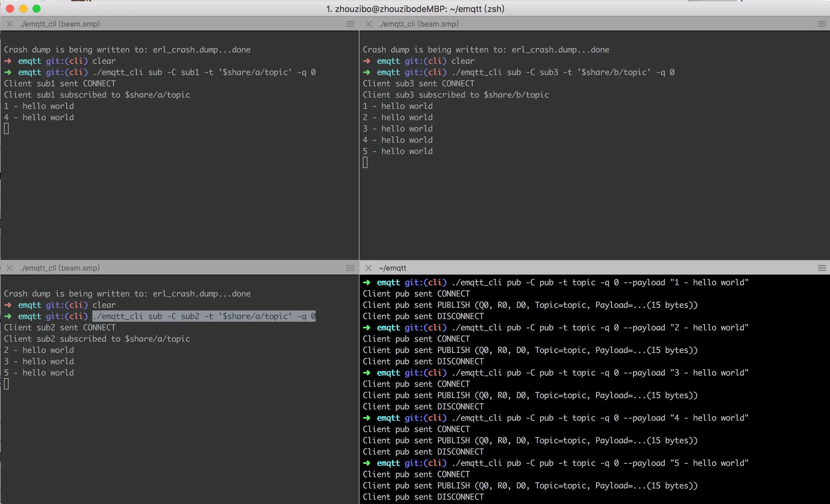
Task: Close the bottom-left emqtt_cli pane
Action: pos(10,268)
